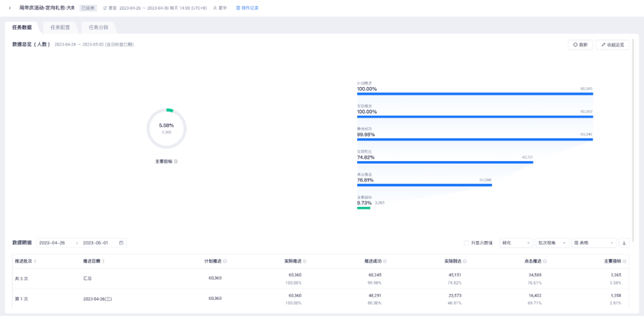
Task: Open the 转化 dropdown
Action: pos(516,243)
